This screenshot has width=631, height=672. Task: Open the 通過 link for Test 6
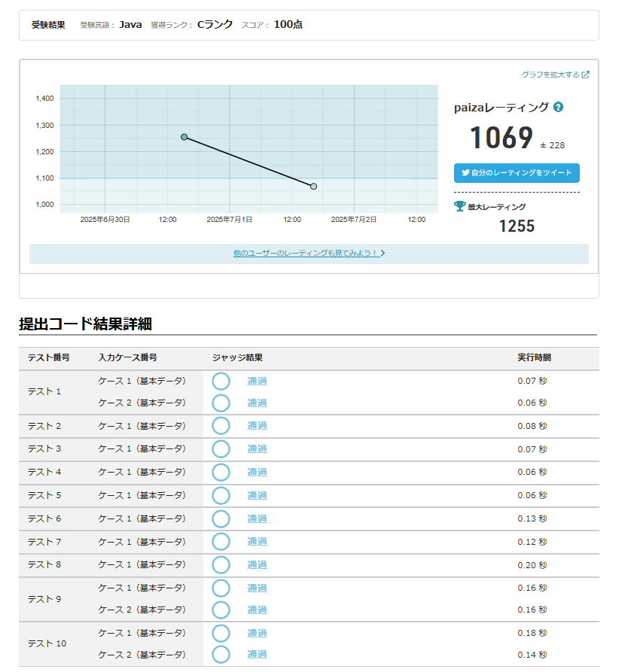point(257,518)
